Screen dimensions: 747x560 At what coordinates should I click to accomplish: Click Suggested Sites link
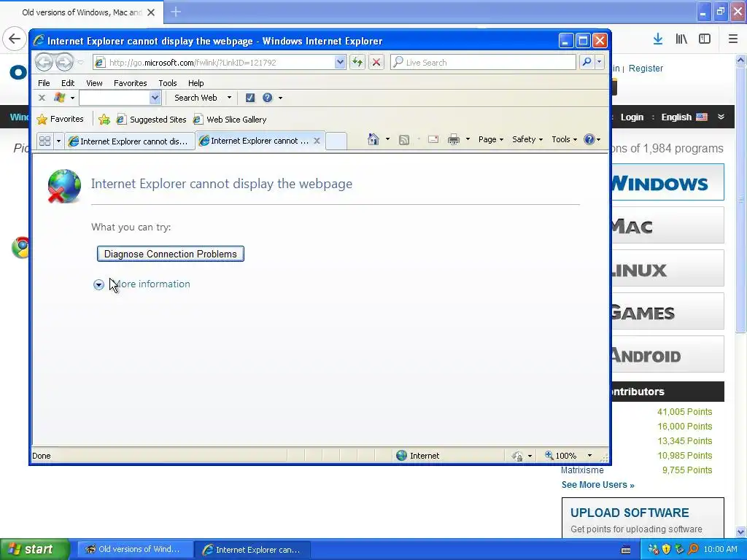(152, 120)
